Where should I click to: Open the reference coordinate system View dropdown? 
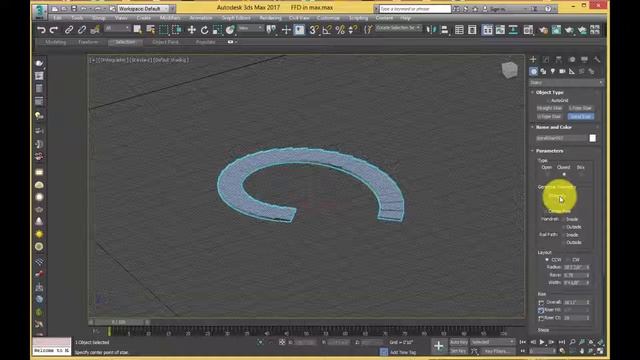point(251,28)
